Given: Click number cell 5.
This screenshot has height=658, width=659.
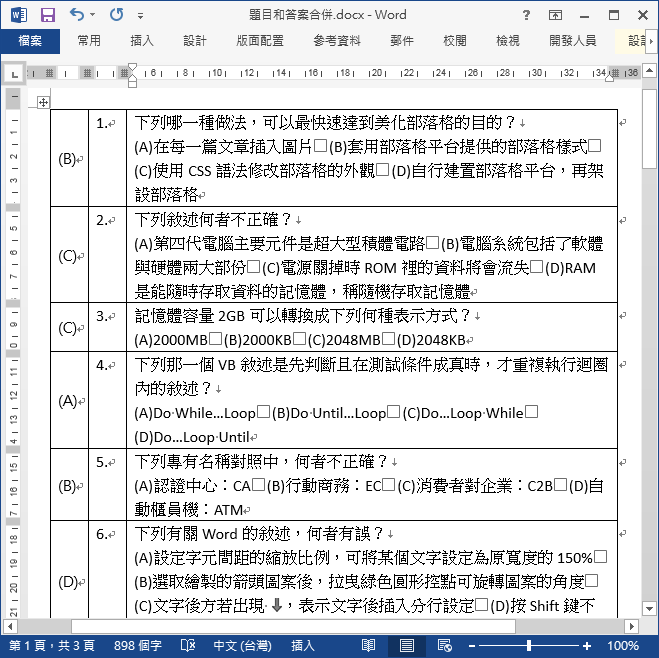Looking at the screenshot, I should tap(108, 485).
